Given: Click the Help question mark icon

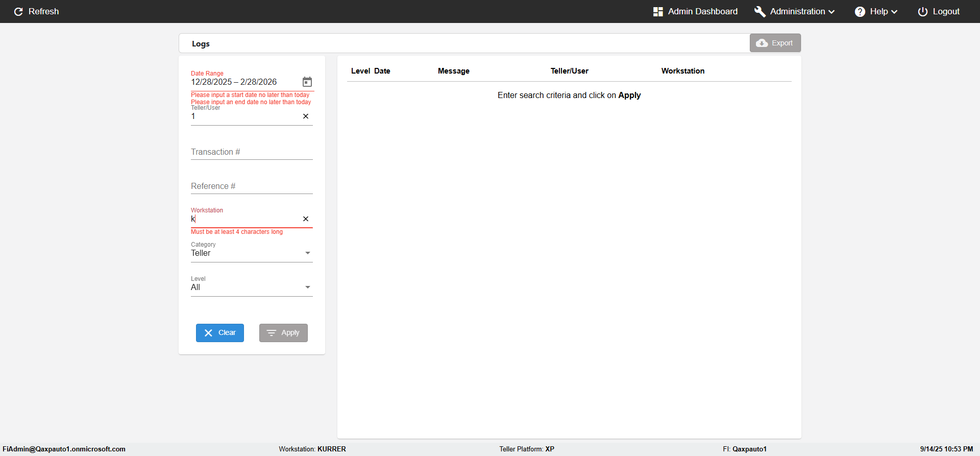Looking at the screenshot, I should tap(860, 11).
